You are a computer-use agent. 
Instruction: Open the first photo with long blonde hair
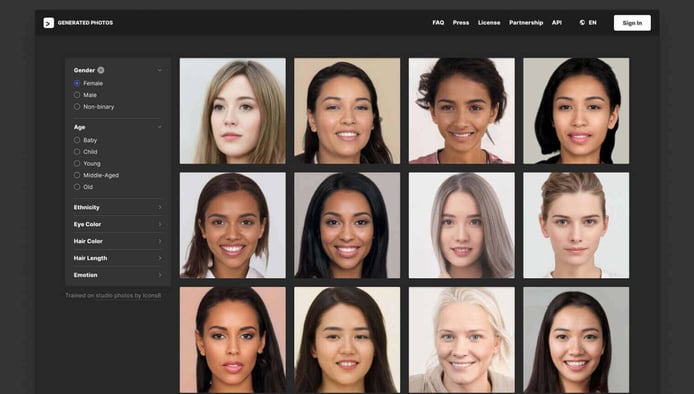coord(233,111)
